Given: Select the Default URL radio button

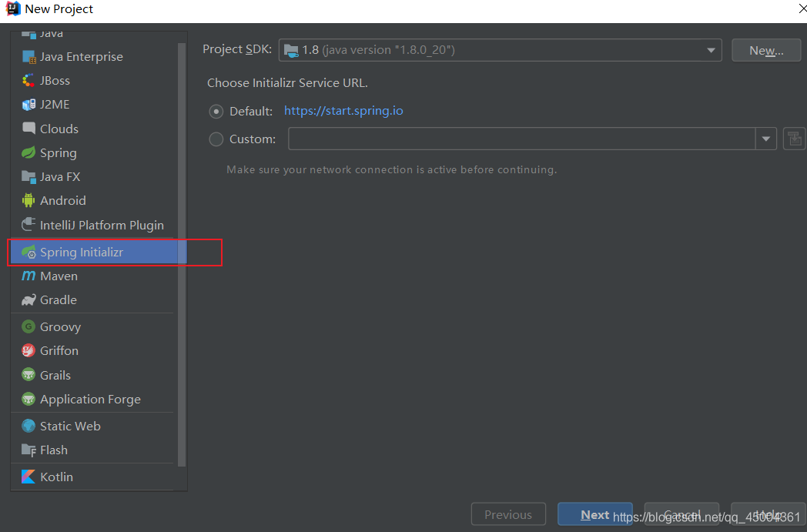Looking at the screenshot, I should pos(216,111).
